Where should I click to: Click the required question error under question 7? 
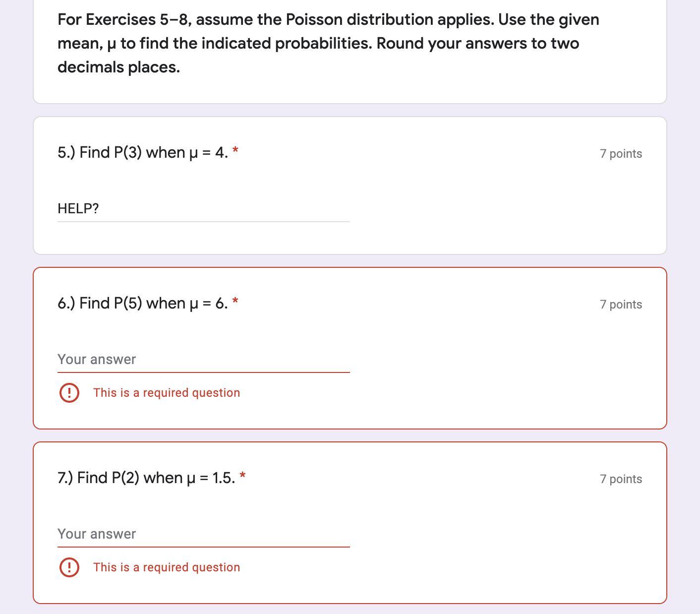tap(167, 567)
